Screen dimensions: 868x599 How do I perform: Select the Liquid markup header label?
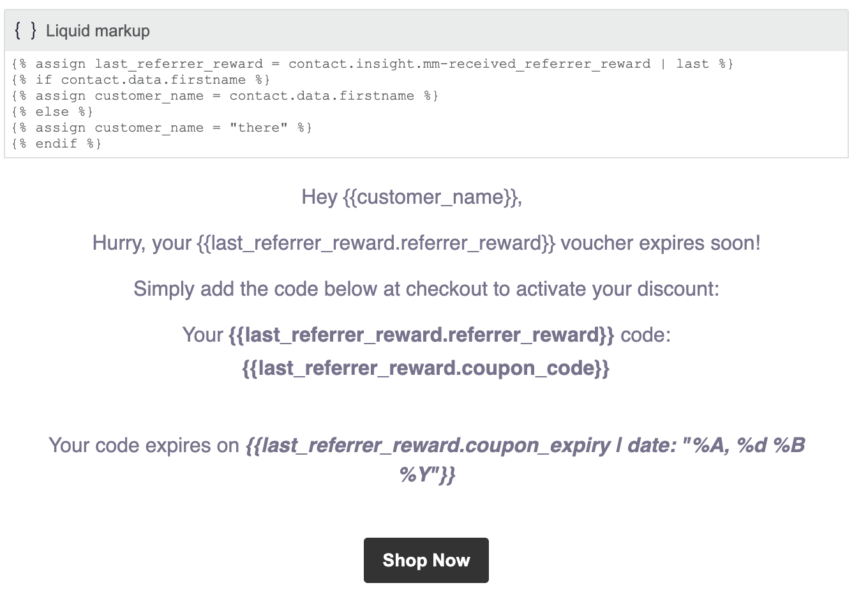(98, 31)
